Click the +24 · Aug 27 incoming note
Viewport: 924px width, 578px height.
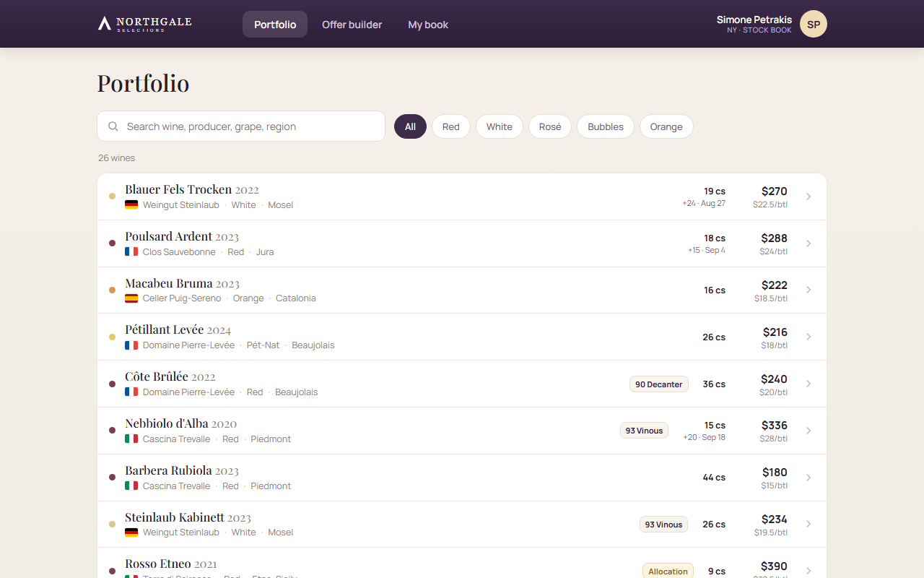704,203
